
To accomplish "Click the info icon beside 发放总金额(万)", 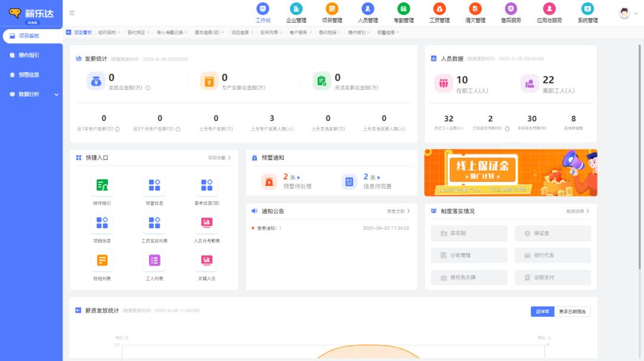I will [148, 88].
